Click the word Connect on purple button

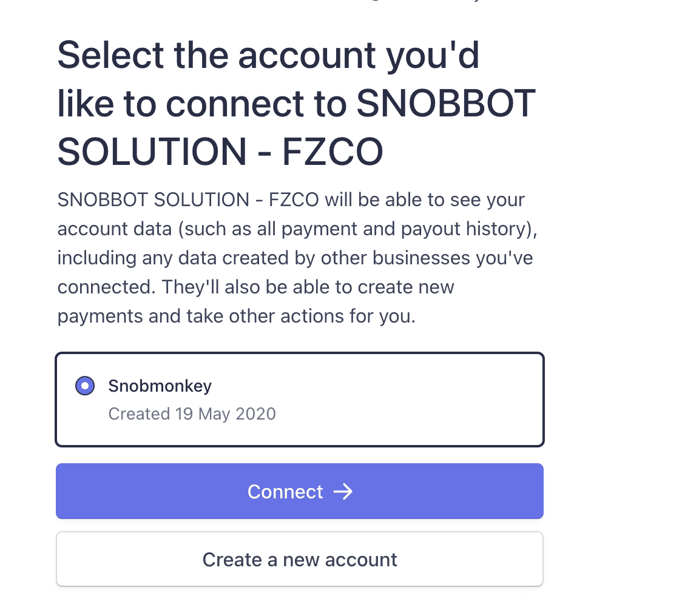(x=285, y=492)
